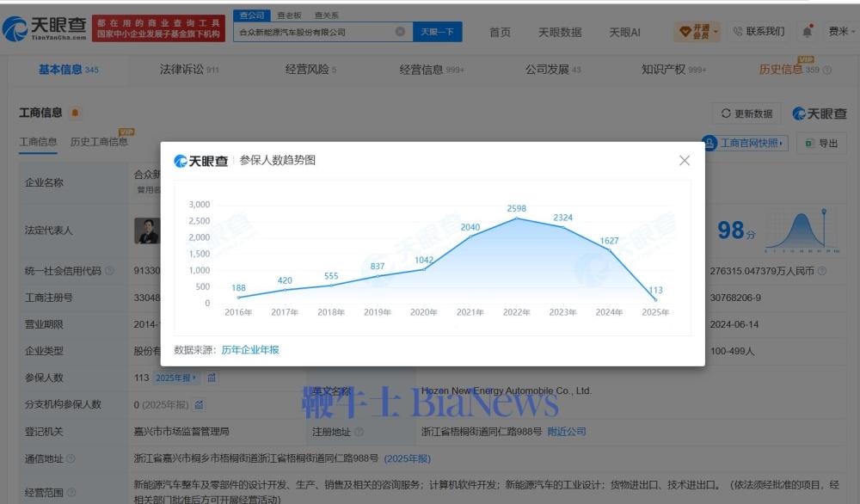Click the score distribution bell-curve chart
Screen dimensions: 860x504
coord(802,230)
